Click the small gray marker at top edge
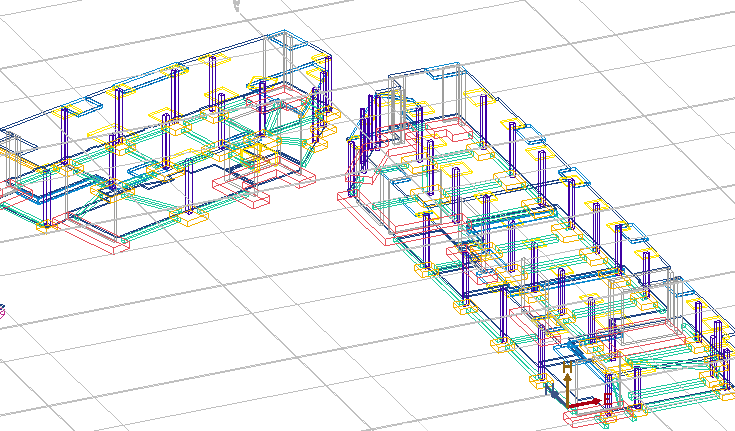Image resolution: width=735 pixels, height=431 pixels. [237, 4]
